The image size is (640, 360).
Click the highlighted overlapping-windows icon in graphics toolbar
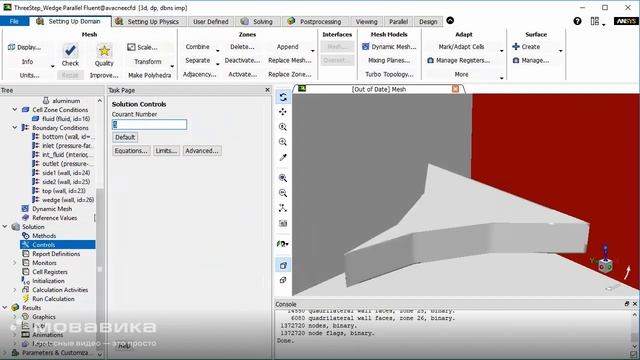tap(283, 265)
